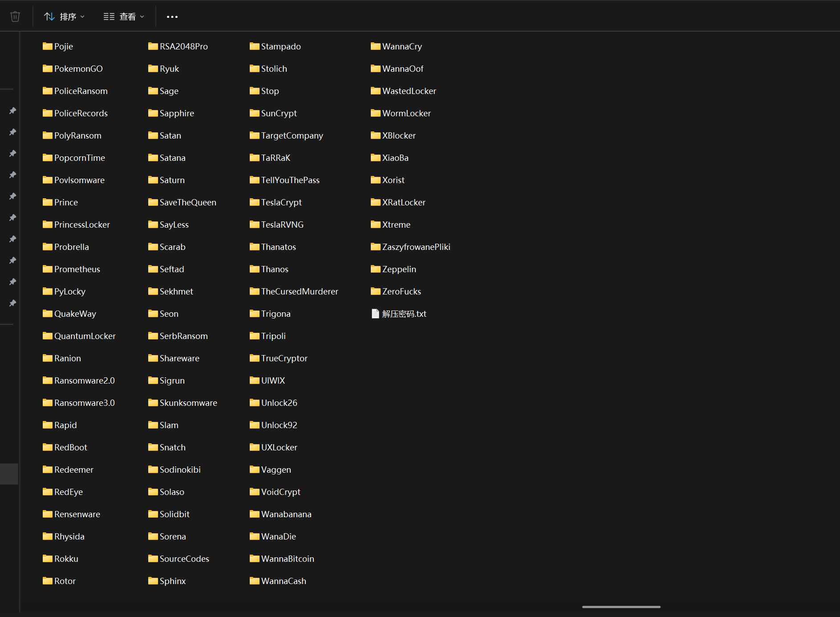840x617 pixels.
Task: Click the QuakeWay folder name
Action: pos(75,314)
